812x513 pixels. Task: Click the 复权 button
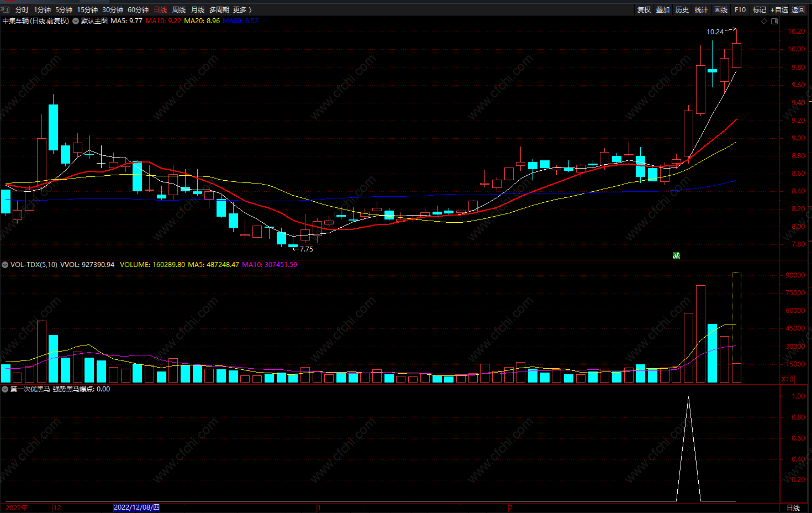point(644,10)
